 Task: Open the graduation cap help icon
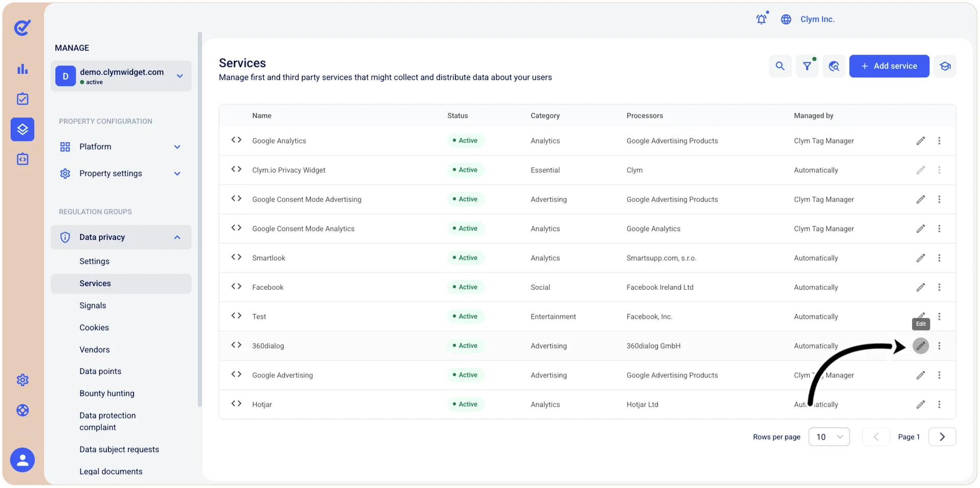945,66
